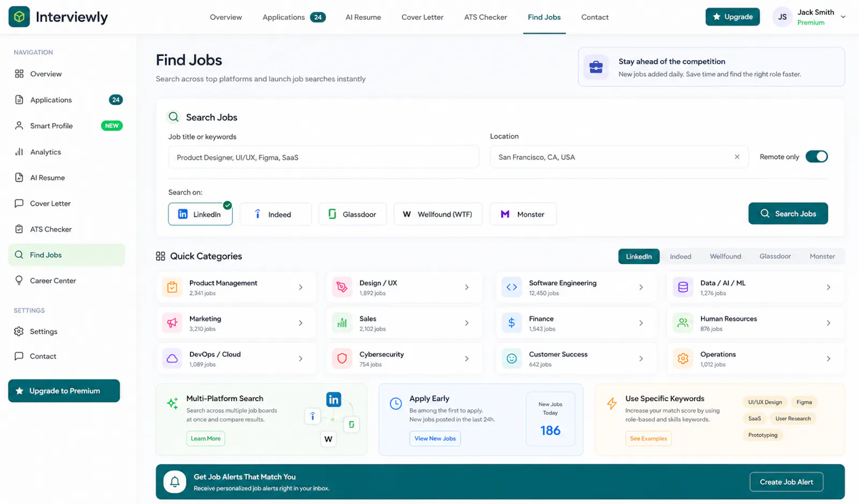Click the Sales chart icon
Image resolution: width=859 pixels, height=504 pixels.
(342, 323)
